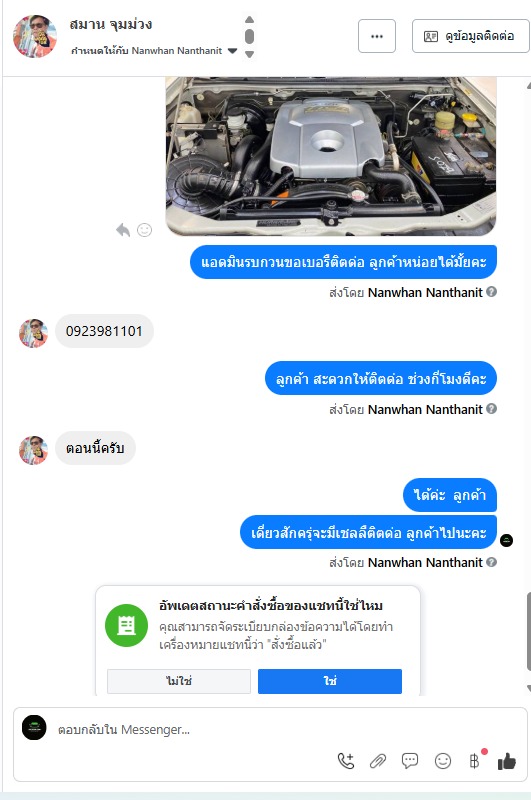Open สมาน จุมม่วง profile picture in header
This screenshot has width=531, height=800.
34,36
